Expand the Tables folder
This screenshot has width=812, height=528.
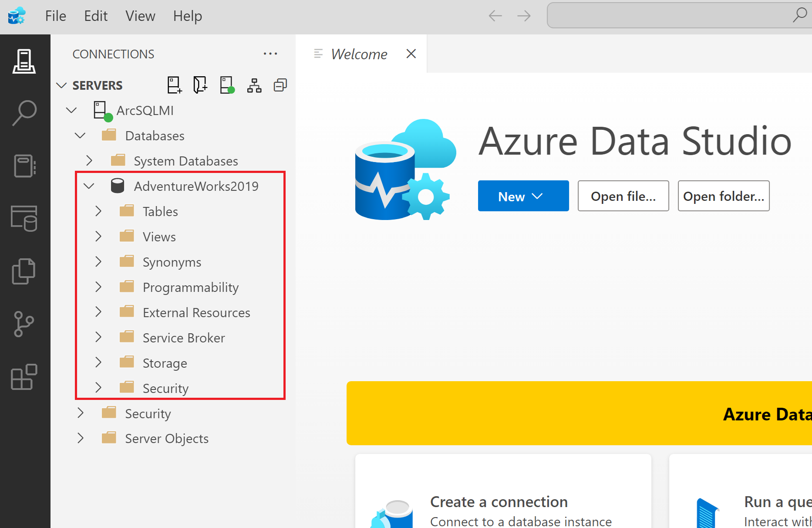tap(98, 211)
